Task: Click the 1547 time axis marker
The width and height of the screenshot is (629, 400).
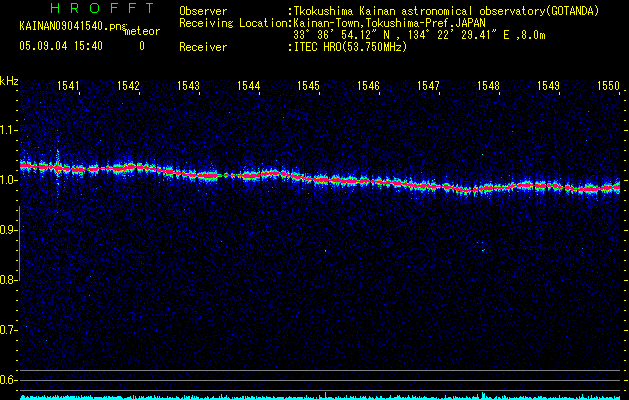Action: point(428,85)
